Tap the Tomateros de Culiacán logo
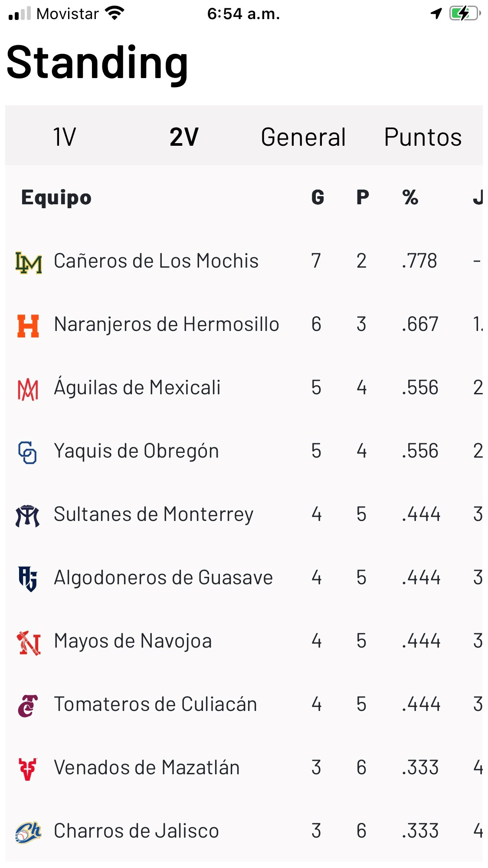488x868 pixels. (28, 706)
